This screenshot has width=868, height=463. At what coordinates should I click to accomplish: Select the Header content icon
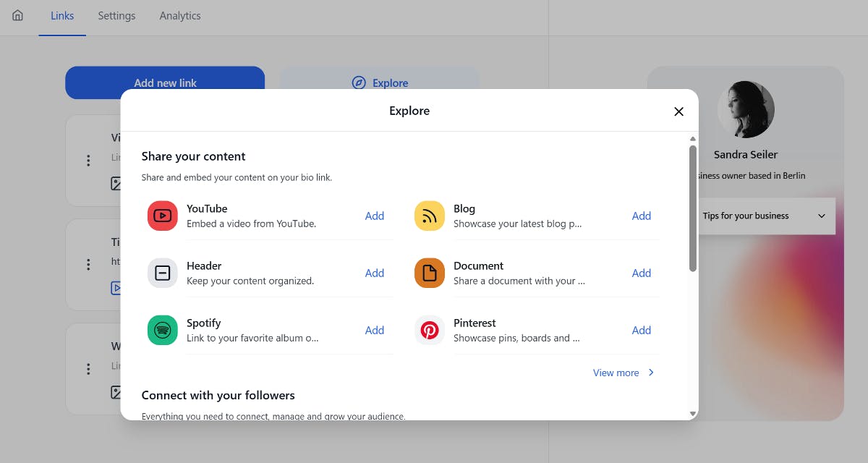[x=162, y=273]
